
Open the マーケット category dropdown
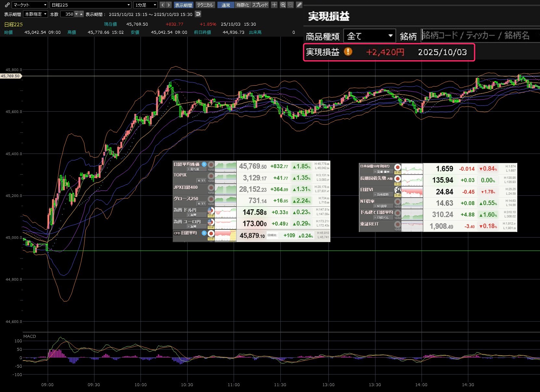click(30, 5)
